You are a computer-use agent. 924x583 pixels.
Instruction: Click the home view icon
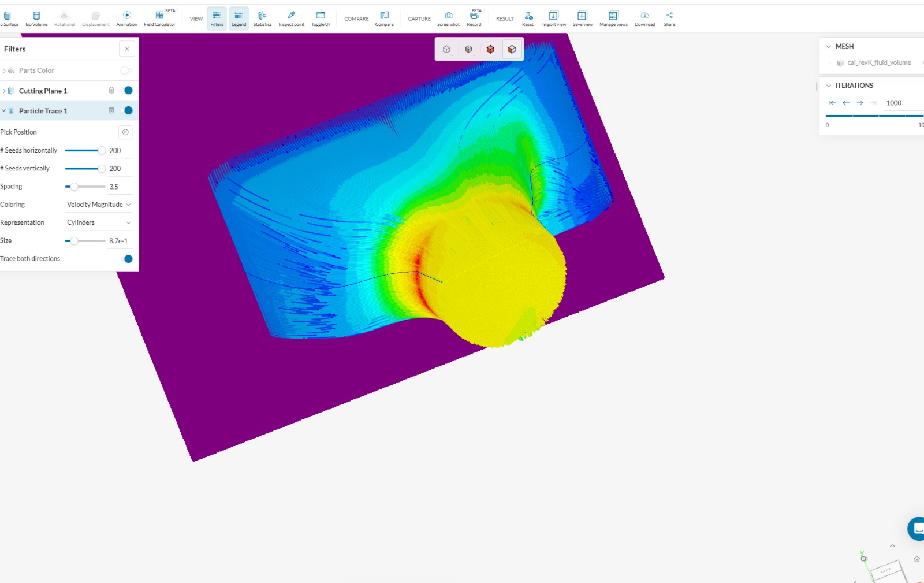click(916, 559)
